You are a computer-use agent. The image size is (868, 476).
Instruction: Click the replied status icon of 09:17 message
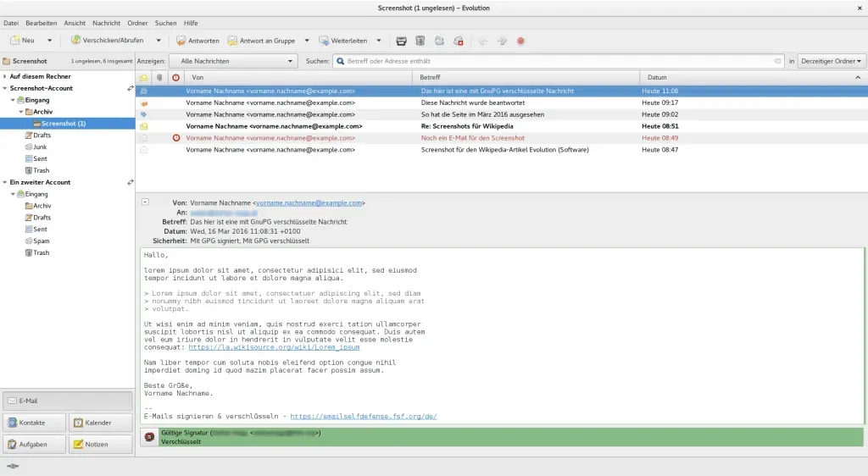click(144, 102)
